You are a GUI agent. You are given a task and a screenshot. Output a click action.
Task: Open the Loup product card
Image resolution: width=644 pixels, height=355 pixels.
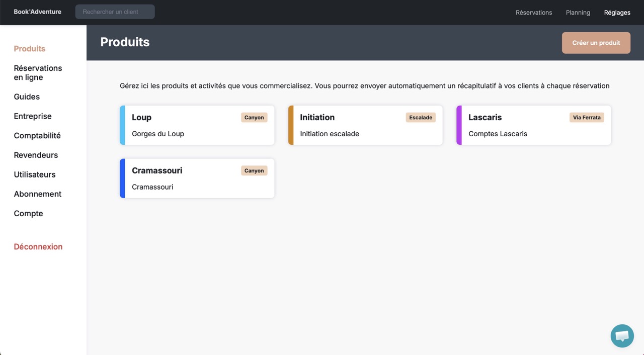(197, 125)
